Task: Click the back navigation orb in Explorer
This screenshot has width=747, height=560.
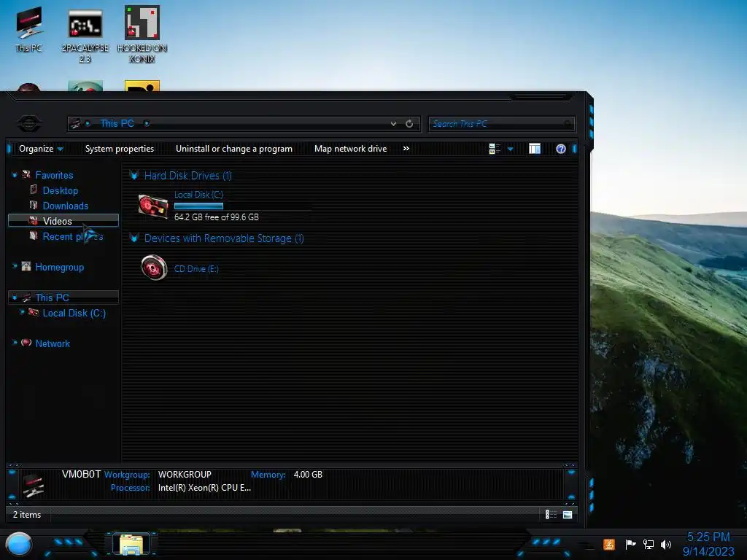Action: pos(29,123)
